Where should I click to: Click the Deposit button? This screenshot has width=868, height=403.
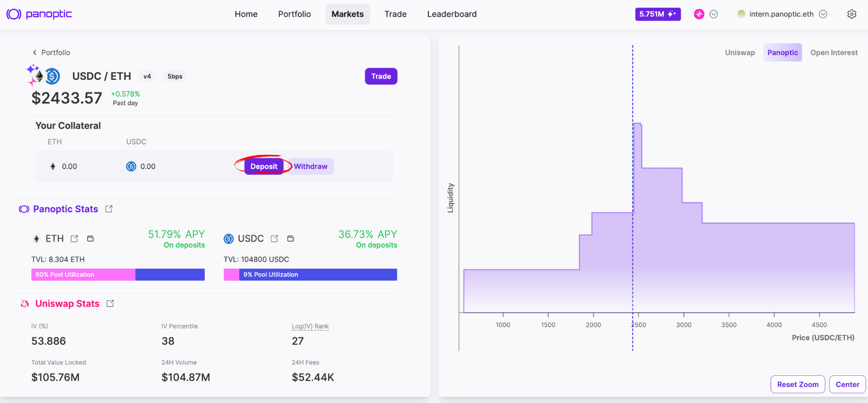click(264, 166)
